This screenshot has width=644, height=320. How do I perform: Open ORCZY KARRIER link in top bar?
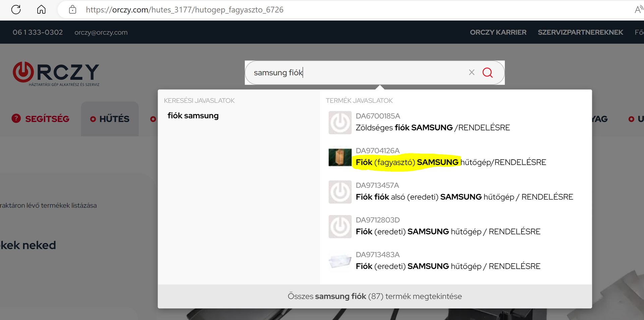coord(498,32)
